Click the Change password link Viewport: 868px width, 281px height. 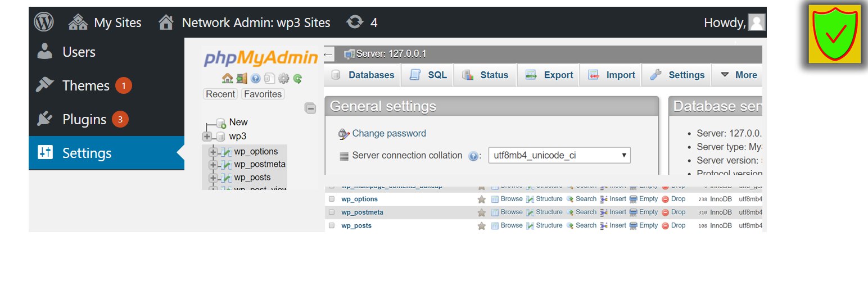(388, 134)
